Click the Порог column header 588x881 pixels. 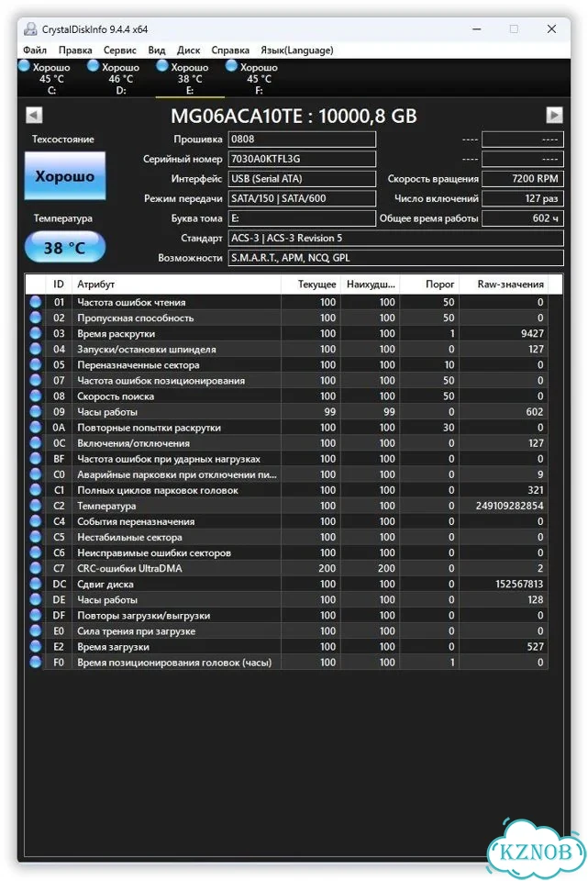coord(429,284)
